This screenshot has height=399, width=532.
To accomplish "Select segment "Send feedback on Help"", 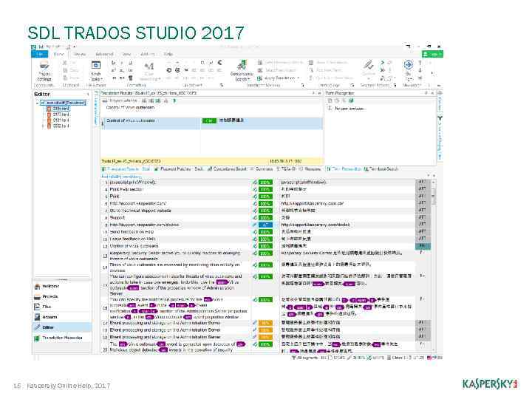I will (132, 232).
